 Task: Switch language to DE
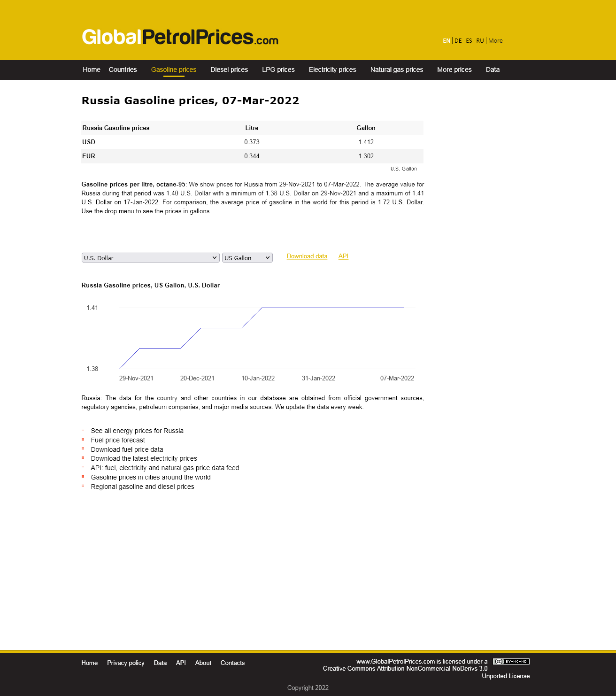(458, 41)
